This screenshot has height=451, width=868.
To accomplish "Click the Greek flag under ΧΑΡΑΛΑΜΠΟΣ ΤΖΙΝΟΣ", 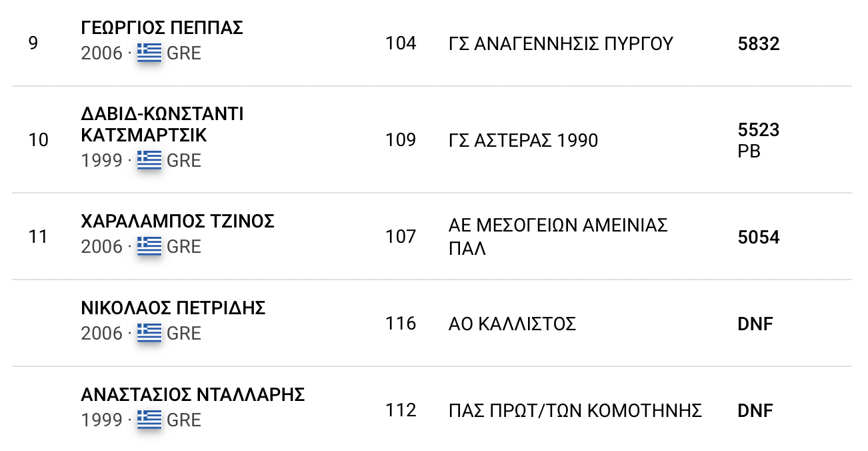I will [x=149, y=246].
